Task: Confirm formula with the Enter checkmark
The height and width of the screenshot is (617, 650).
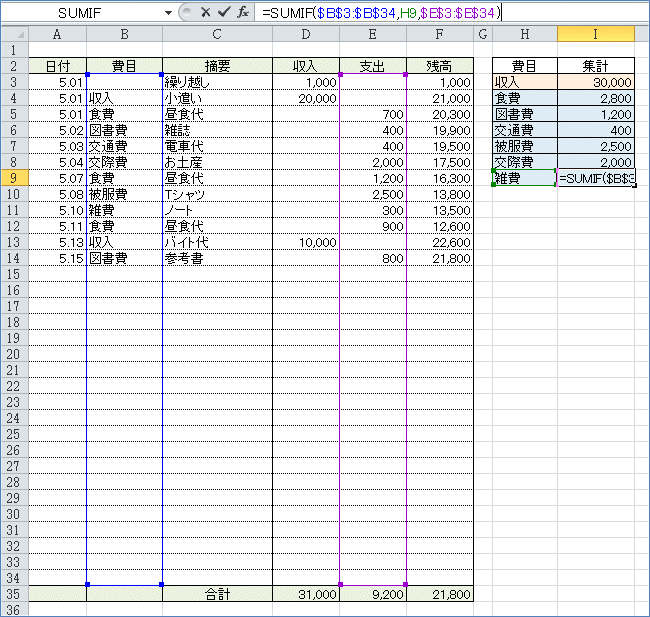Action: coord(223,12)
